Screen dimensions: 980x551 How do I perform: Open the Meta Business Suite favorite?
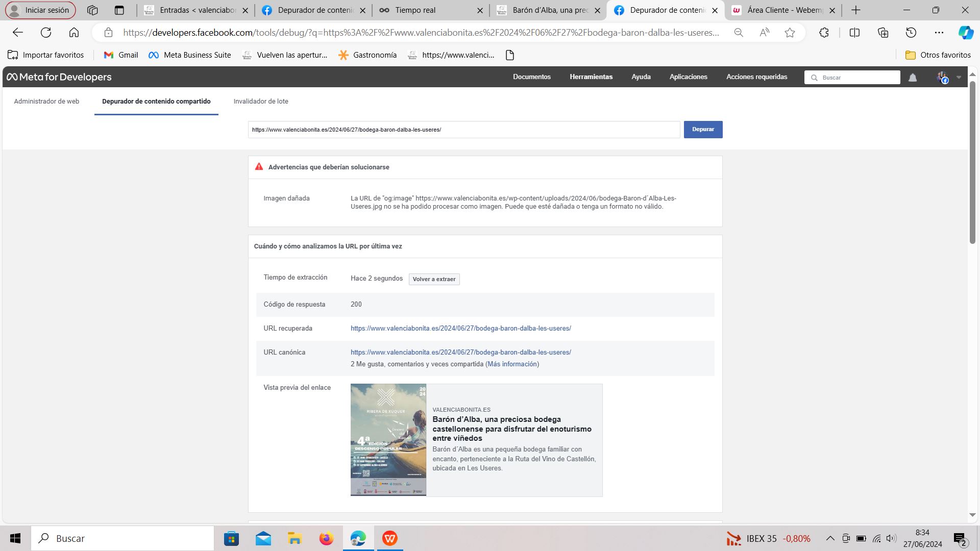(190, 55)
